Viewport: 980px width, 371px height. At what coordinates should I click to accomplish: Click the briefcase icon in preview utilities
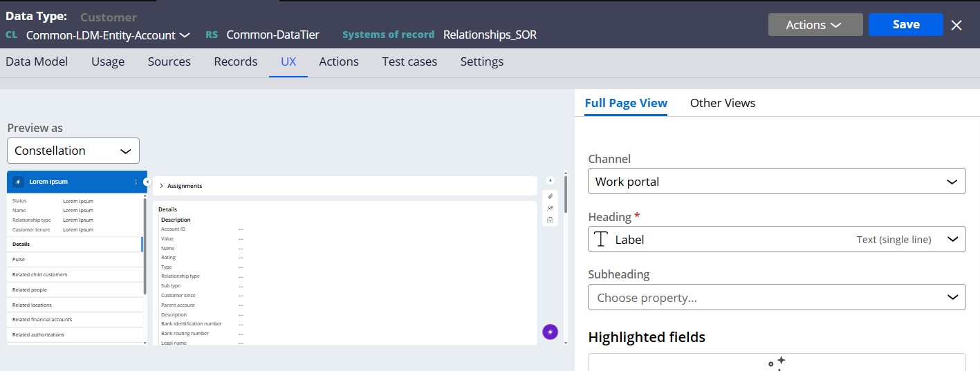[x=550, y=220]
